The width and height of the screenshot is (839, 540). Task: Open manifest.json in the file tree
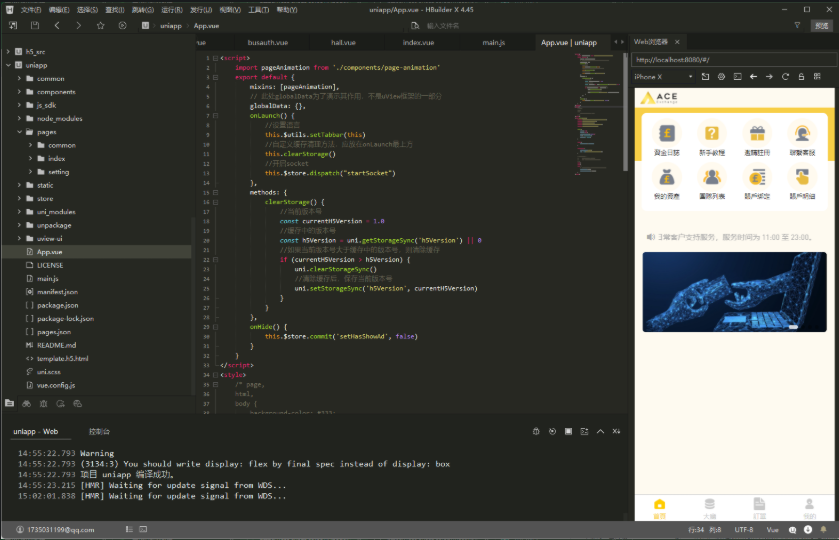point(57,292)
